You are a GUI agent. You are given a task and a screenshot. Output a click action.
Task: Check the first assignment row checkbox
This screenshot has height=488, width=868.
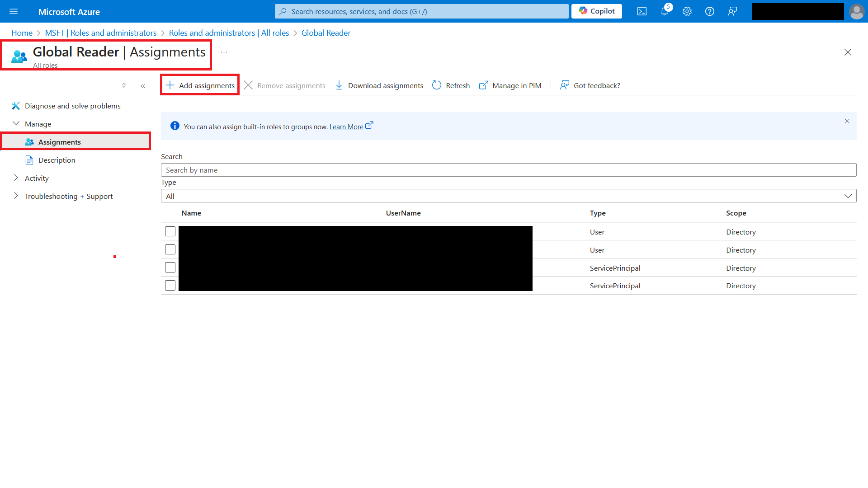pos(170,231)
